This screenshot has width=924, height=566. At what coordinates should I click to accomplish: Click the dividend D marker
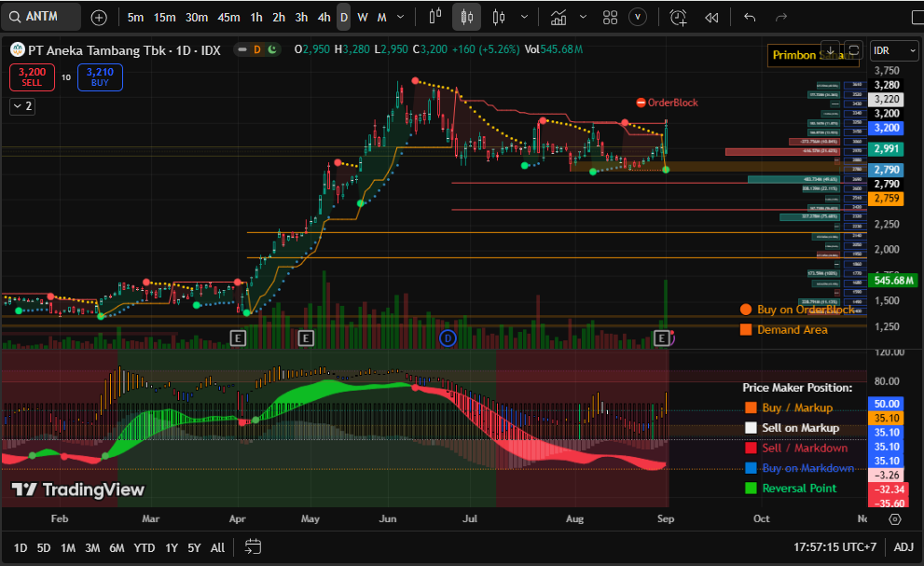point(448,338)
